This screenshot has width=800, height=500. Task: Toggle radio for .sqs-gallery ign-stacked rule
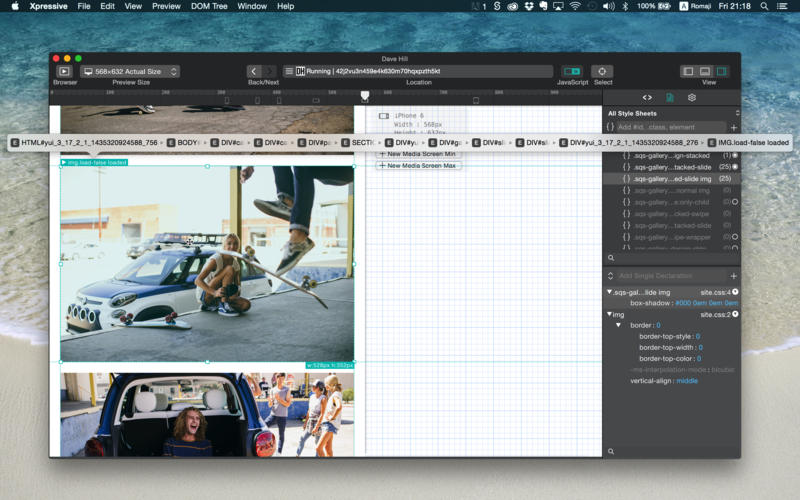click(x=735, y=156)
